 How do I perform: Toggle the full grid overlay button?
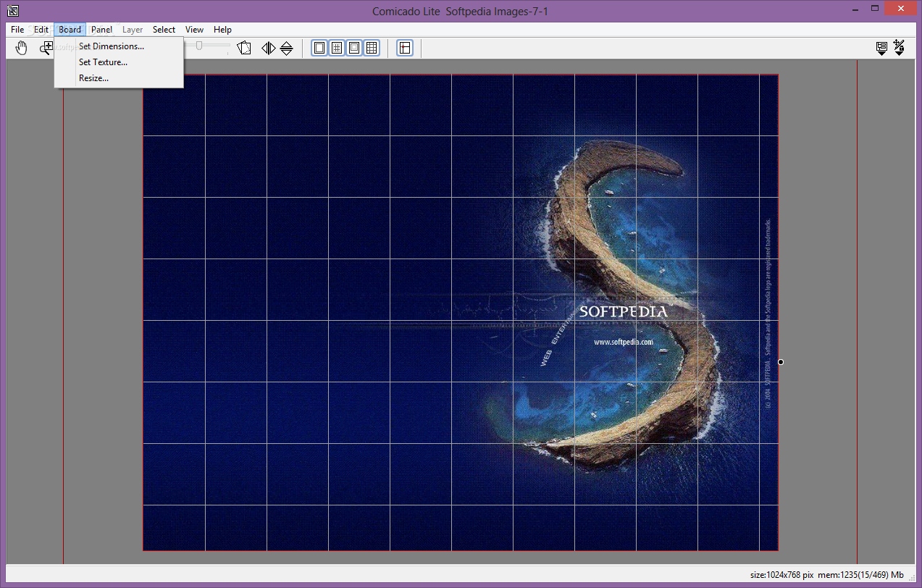coord(372,48)
